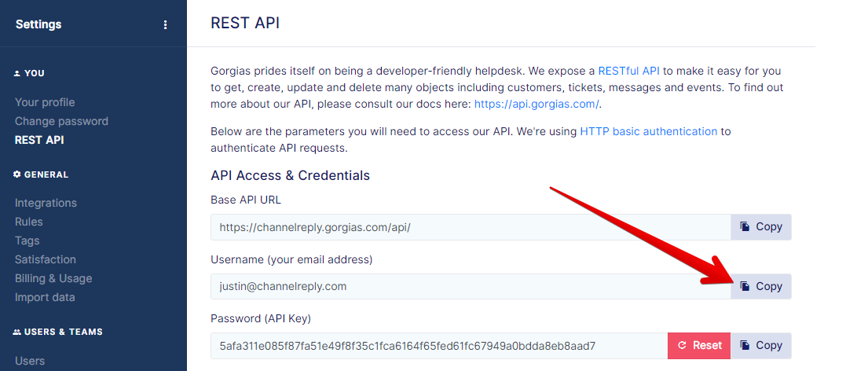Follow the RESTful API link
Viewport: 868px width, 371px height.
(629, 71)
